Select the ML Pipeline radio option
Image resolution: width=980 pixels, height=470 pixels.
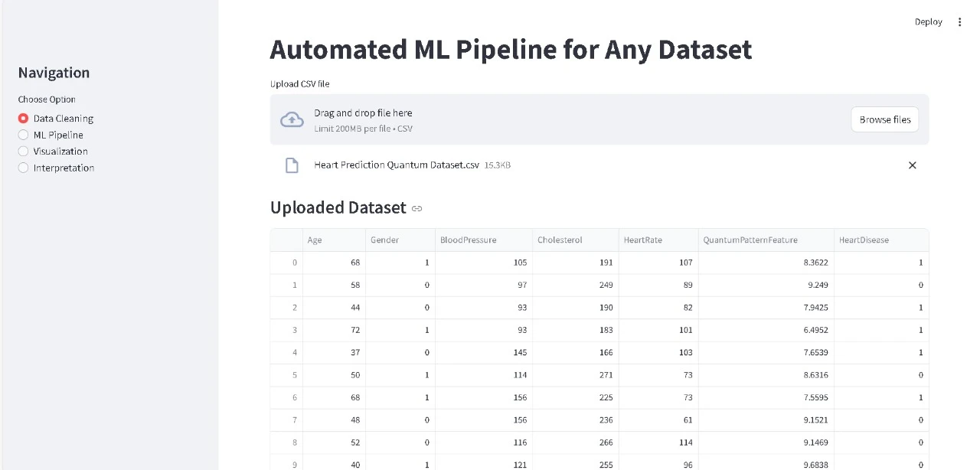[24, 135]
